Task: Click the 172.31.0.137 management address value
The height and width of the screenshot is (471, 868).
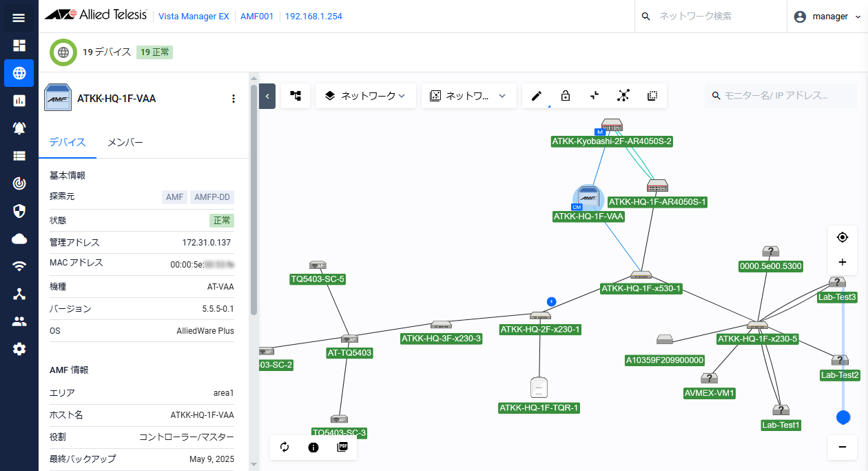Action: pyautogui.click(x=207, y=243)
